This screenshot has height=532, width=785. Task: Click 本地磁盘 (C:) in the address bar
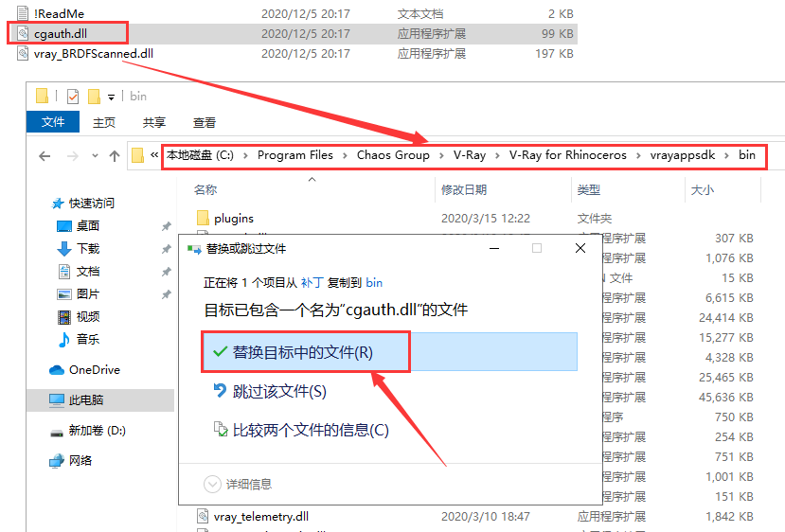(x=200, y=155)
